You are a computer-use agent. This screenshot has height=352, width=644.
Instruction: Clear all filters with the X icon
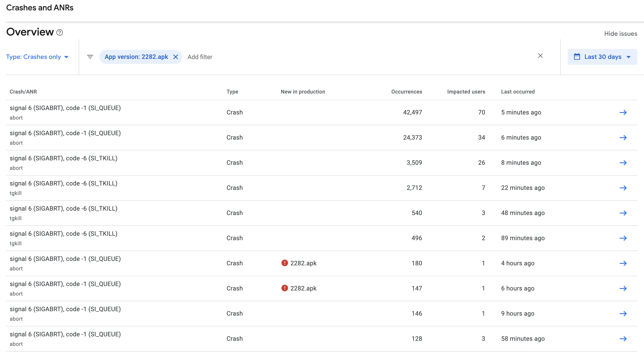[540, 56]
